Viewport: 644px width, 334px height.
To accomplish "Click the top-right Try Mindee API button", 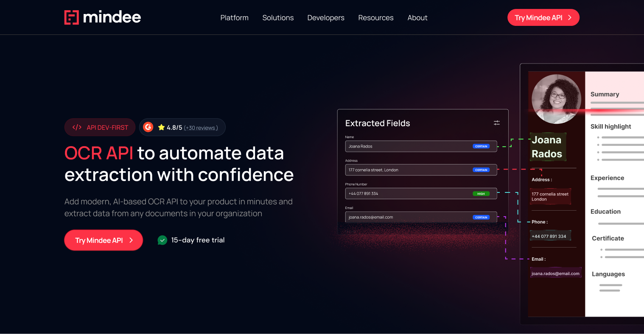I will pyautogui.click(x=543, y=17).
